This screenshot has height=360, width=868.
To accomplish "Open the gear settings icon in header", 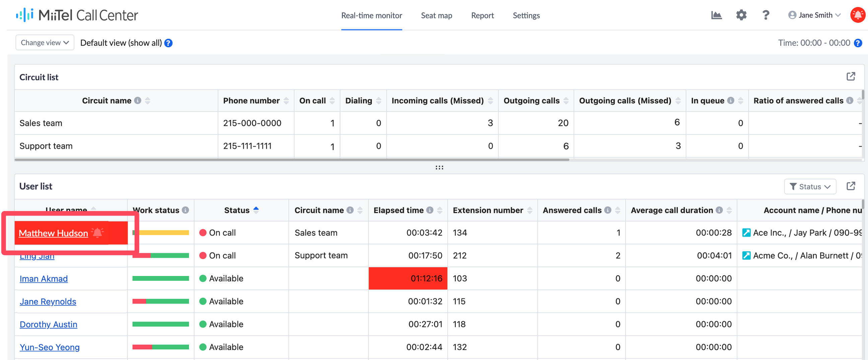I will [x=741, y=15].
